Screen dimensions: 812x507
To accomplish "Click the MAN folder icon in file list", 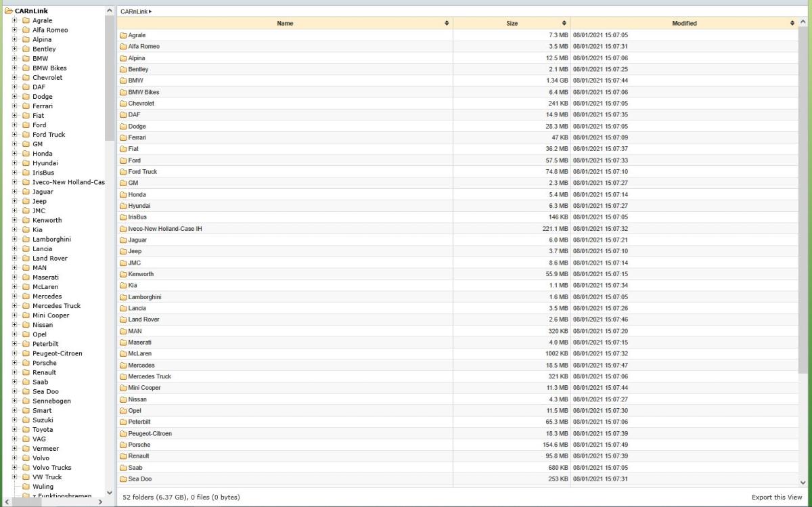I will tap(123, 331).
